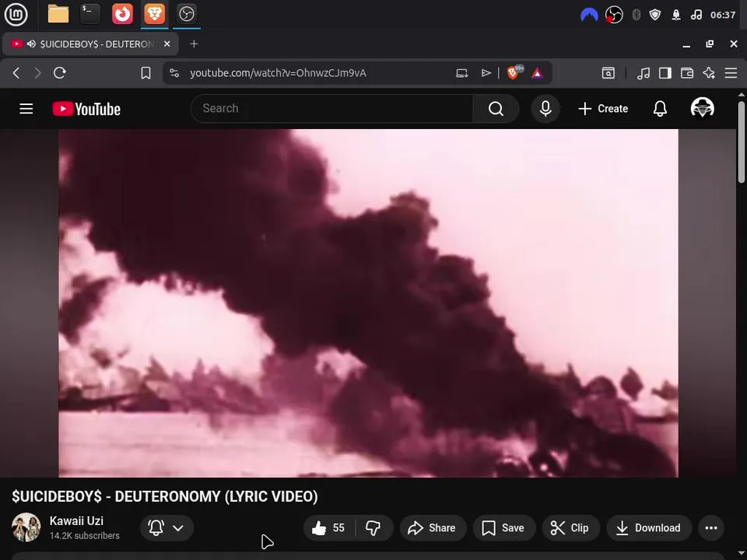Open the Brave main hamburger menu

(x=731, y=73)
